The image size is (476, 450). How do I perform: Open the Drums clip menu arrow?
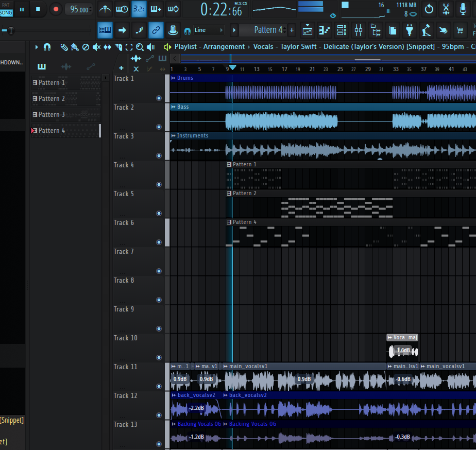(173, 78)
